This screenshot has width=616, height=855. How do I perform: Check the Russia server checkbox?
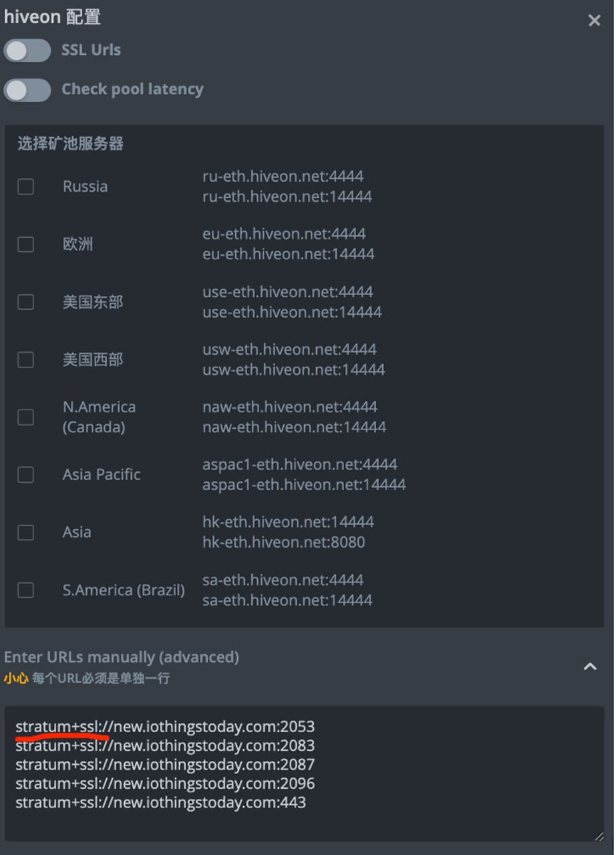(25, 187)
